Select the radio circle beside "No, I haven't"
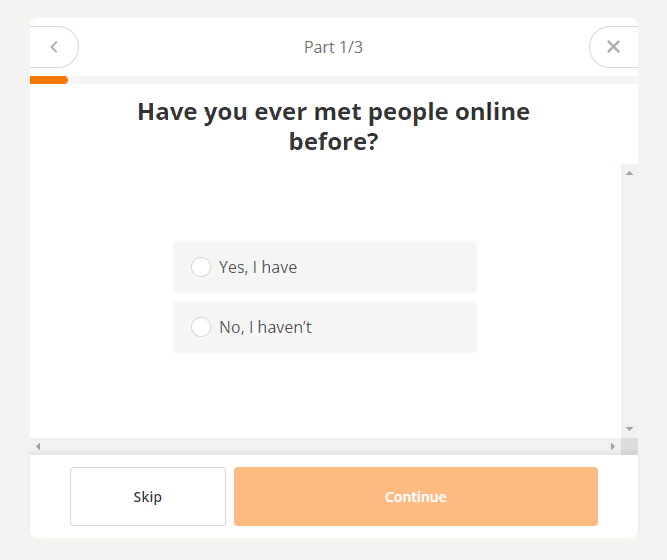The width and height of the screenshot is (667, 560). click(x=201, y=327)
